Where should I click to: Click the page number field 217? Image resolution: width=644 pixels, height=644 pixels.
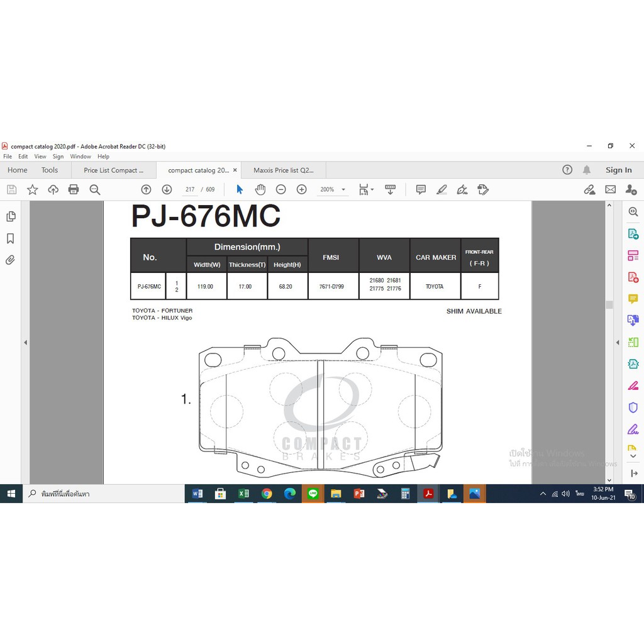pyautogui.click(x=190, y=189)
